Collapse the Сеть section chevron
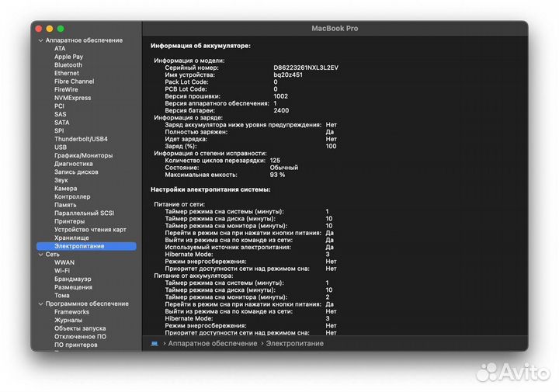 point(40,255)
